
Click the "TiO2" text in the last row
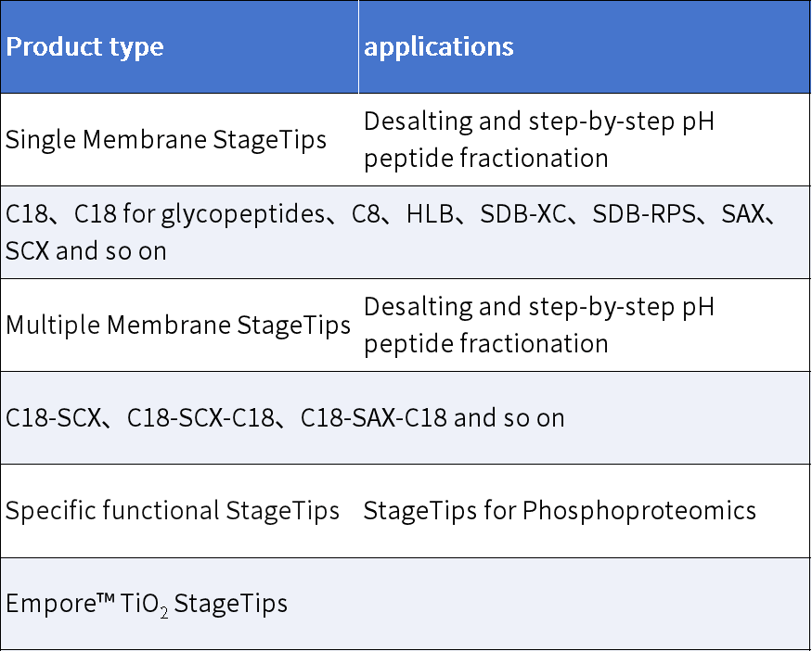point(144,605)
